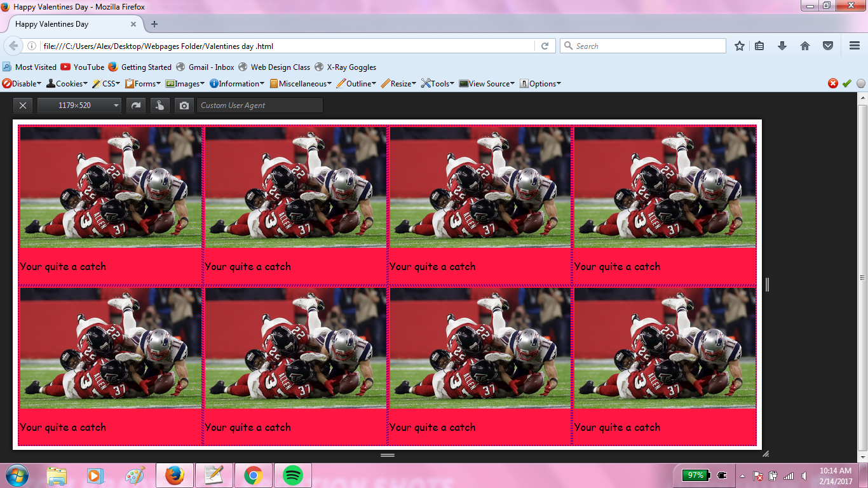Toggle touch event simulation

(159, 105)
